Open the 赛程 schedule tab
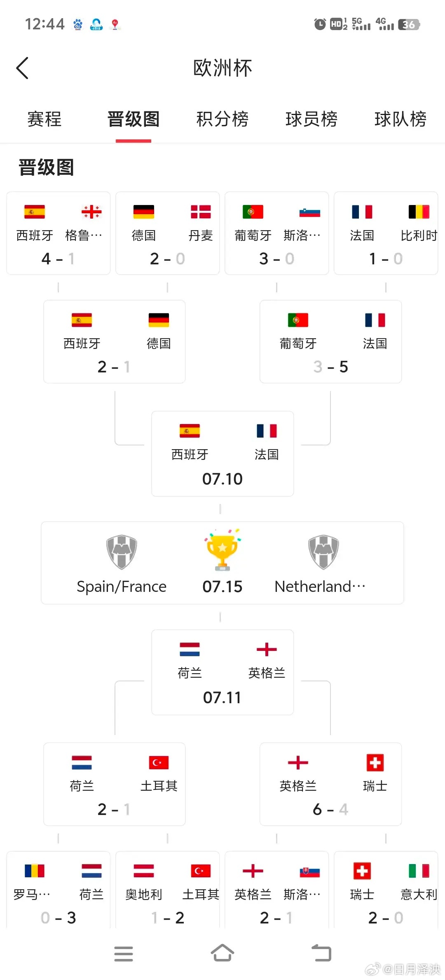Image resolution: width=445 pixels, height=980 pixels. coord(44,119)
